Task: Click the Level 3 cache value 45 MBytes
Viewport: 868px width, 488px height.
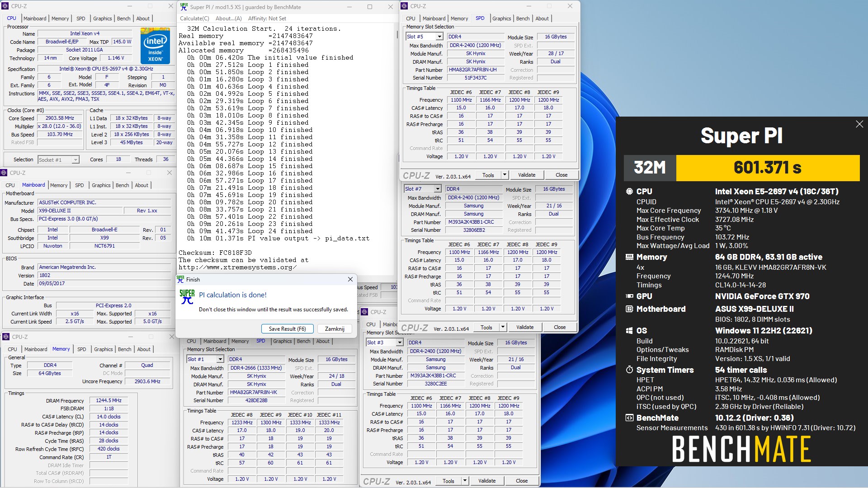Action: pyautogui.click(x=132, y=142)
